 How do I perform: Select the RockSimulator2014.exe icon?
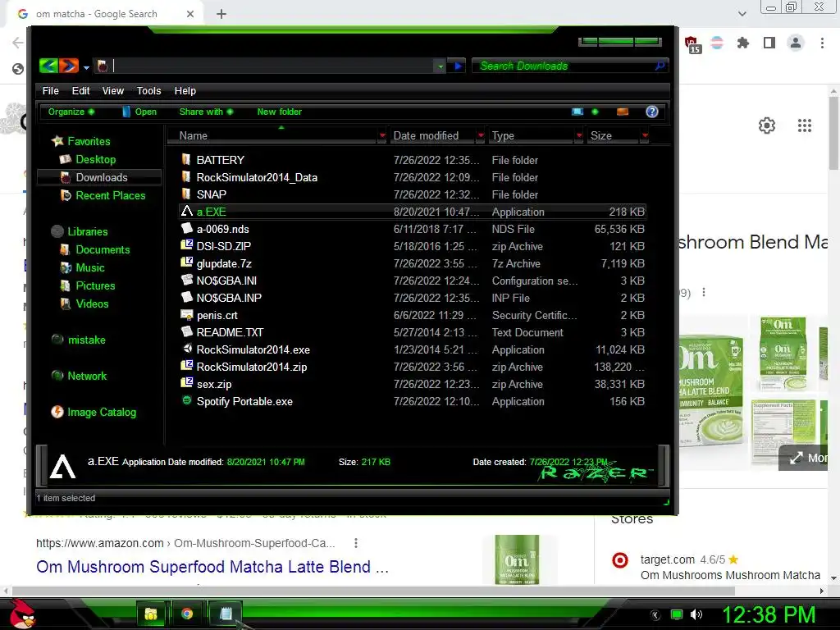click(186, 349)
